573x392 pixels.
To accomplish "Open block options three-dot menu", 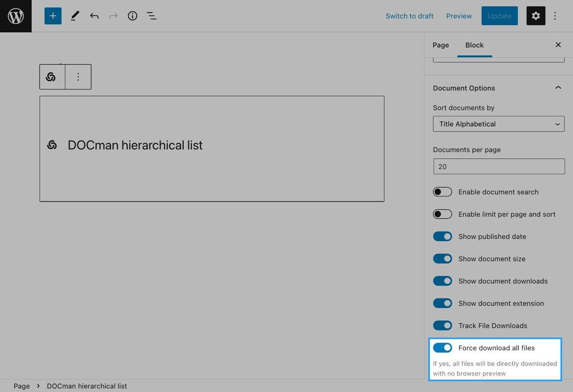I will [x=78, y=77].
